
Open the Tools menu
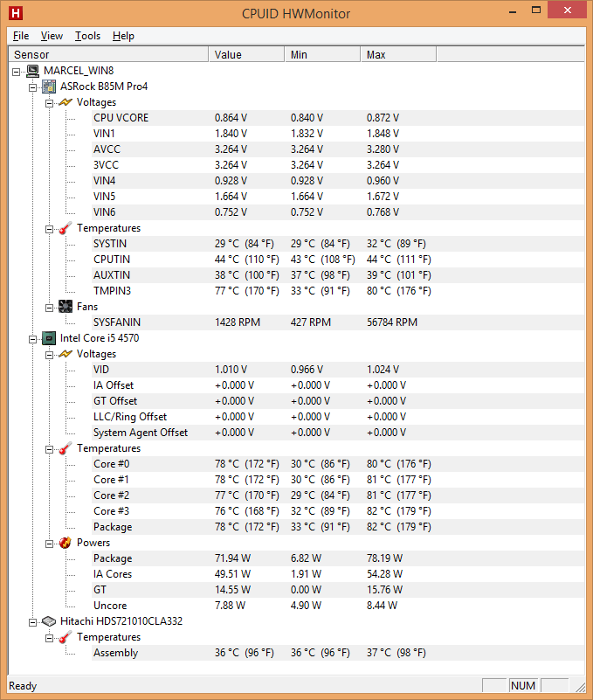[x=87, y=36]
